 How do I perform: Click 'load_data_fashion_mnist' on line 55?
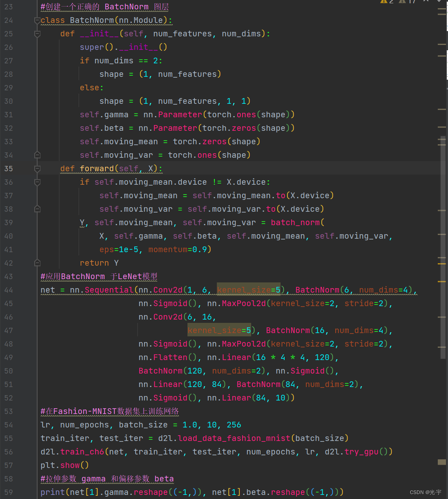(234, 439)
